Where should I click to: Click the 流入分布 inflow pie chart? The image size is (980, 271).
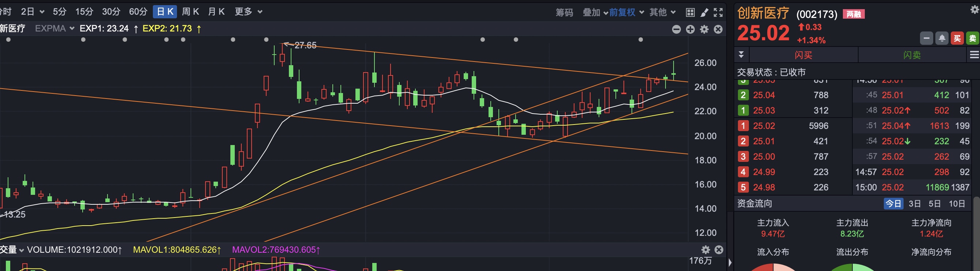(x=773, y=267)
